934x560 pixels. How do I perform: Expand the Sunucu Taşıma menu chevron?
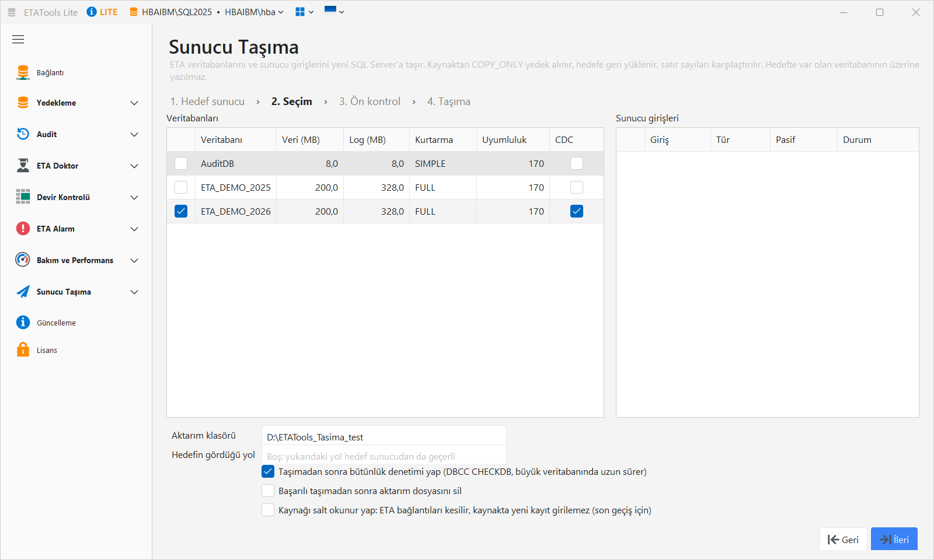(x=134, y=292)
